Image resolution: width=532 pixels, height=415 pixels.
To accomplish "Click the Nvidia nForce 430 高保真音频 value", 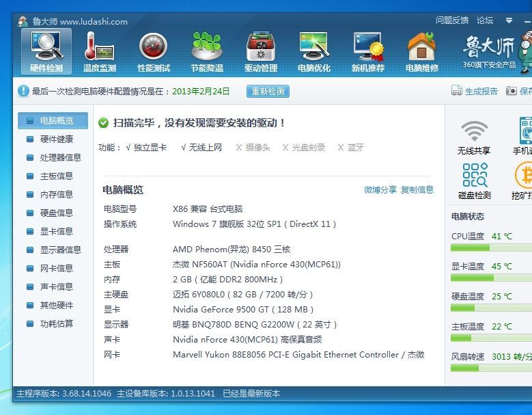I will [247, 340].
